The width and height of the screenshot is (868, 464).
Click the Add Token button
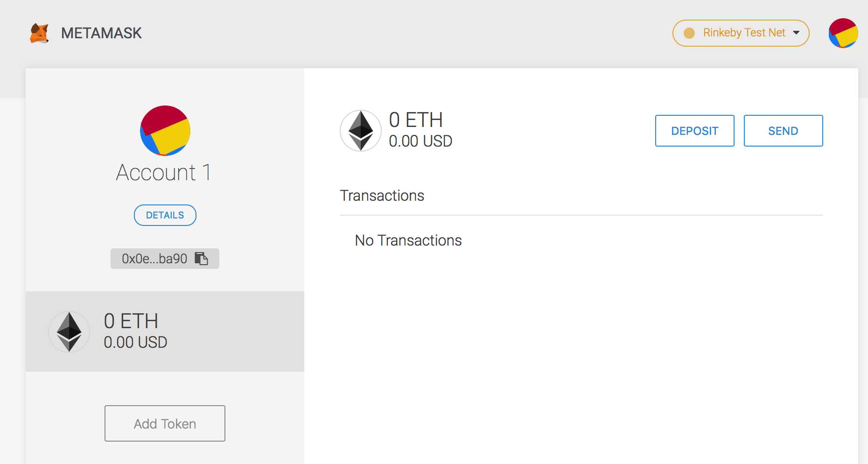click(165, 423)
